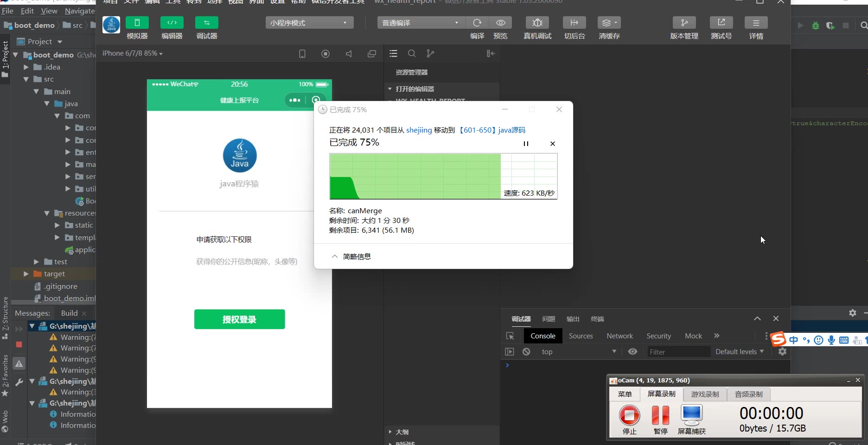Click the real-device debug (真机调试) icon

tap(537, 23)
